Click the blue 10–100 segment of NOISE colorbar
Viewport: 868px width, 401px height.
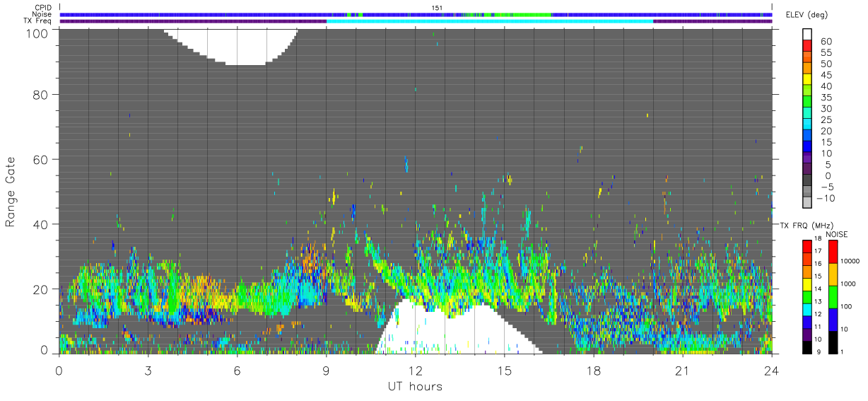click(833, 319)
